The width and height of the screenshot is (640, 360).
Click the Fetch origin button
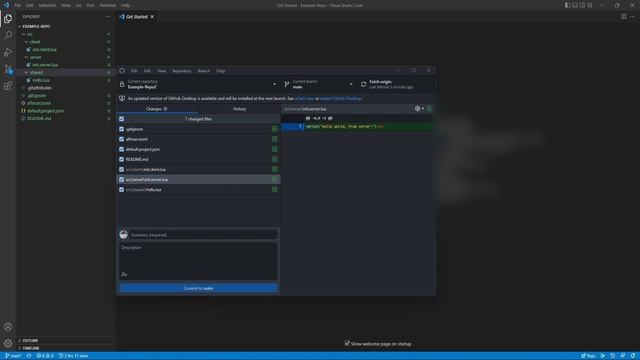click(x=395, y=84)
